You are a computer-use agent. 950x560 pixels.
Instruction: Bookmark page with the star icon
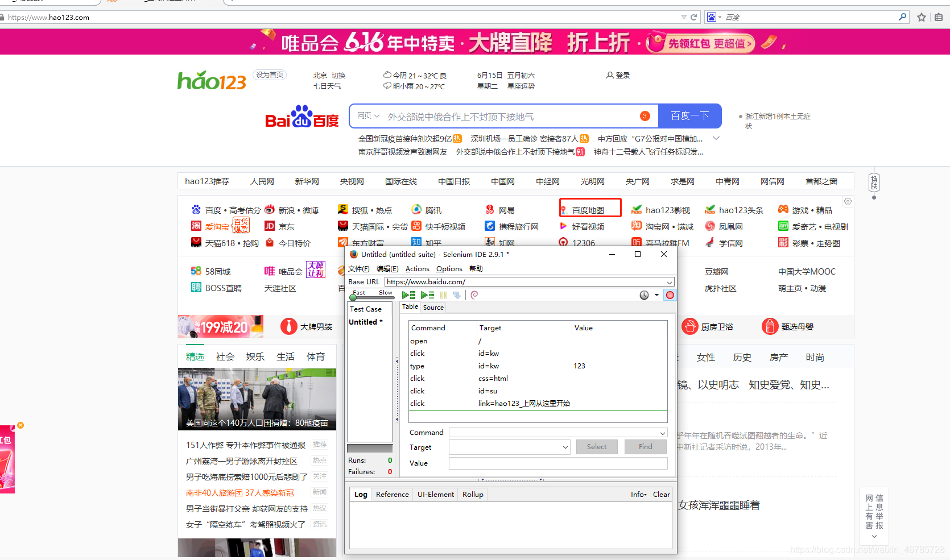[x=922, y=17]
